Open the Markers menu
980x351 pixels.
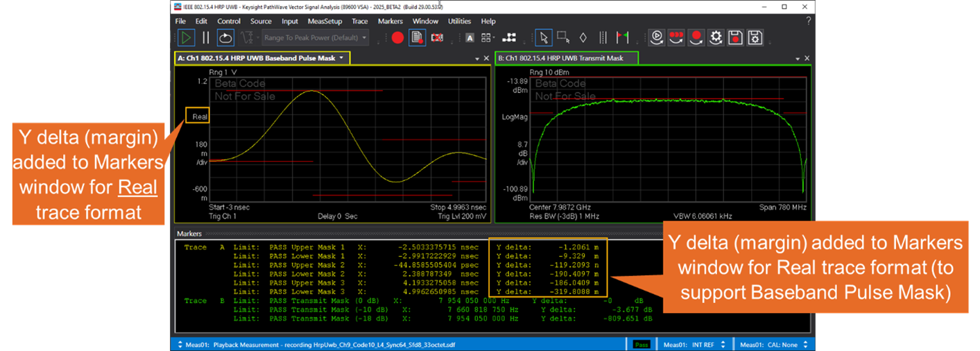(390, 22)
